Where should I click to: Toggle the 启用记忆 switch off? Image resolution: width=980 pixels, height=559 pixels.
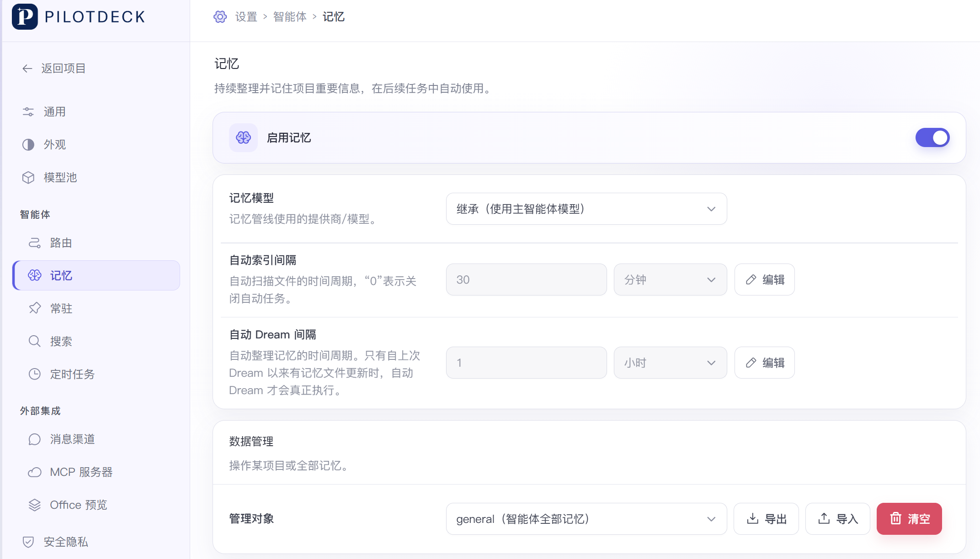(x=932, y=137)
